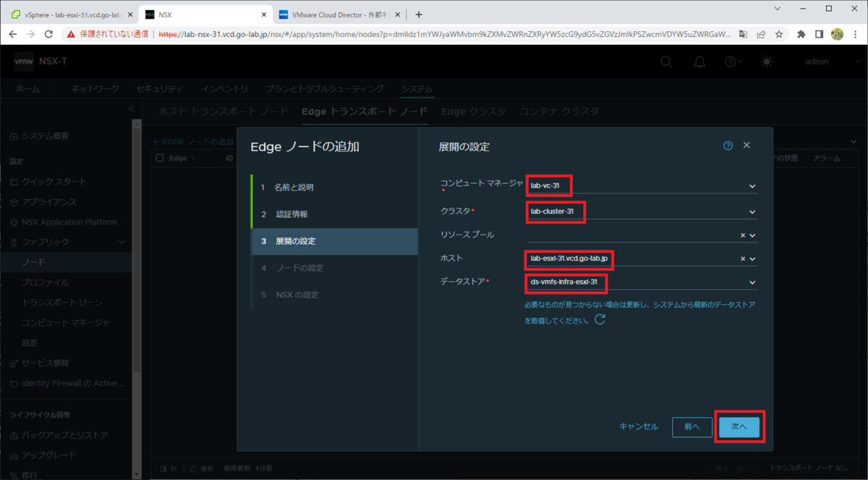Open the コンピュート マネージャ dropdown showing lab-vc-31
This screenshot has height=480, width=868.
point(642,186)
